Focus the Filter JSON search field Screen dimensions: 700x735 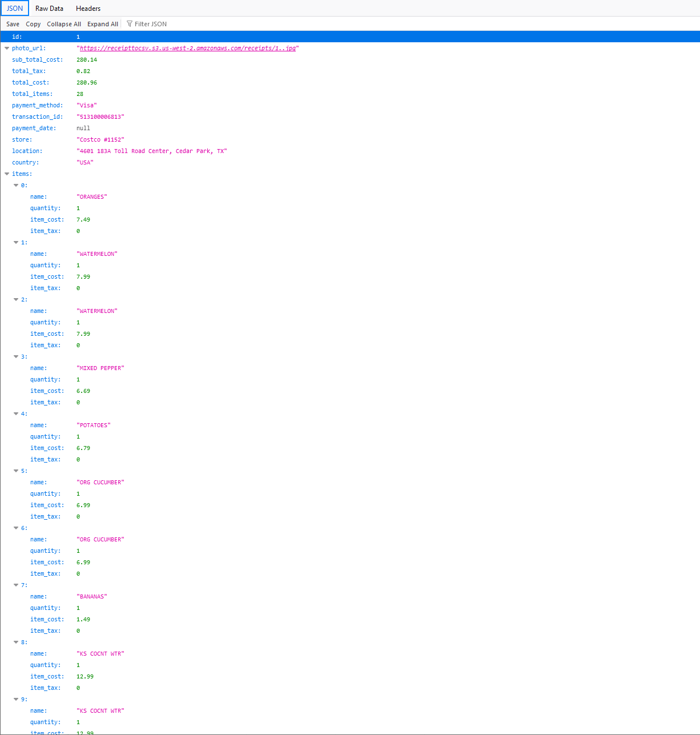[x=151, y=24]
